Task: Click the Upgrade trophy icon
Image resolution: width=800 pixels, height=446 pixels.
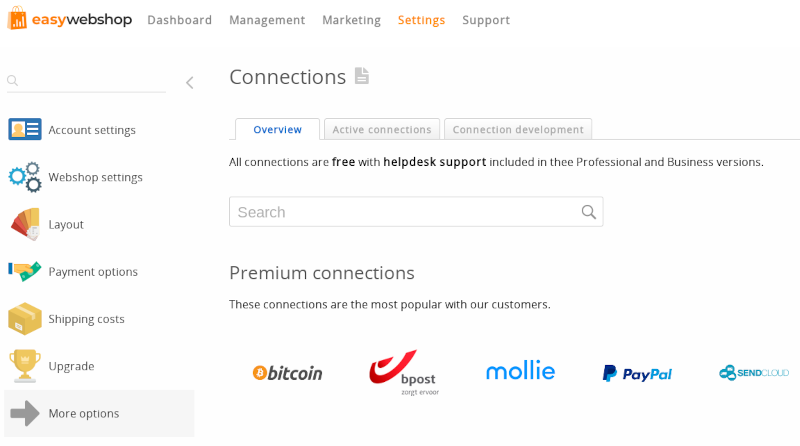Action: click(24, 365)
